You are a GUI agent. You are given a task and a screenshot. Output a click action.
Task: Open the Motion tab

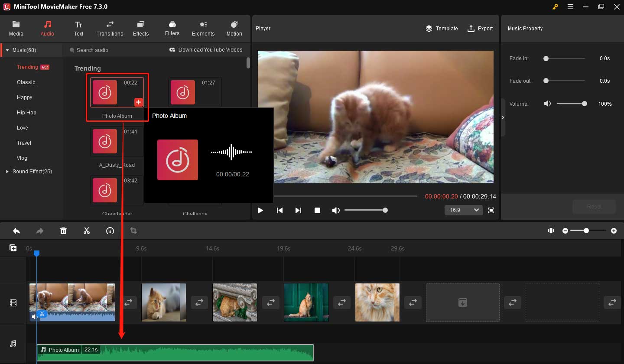pos(234,29)
